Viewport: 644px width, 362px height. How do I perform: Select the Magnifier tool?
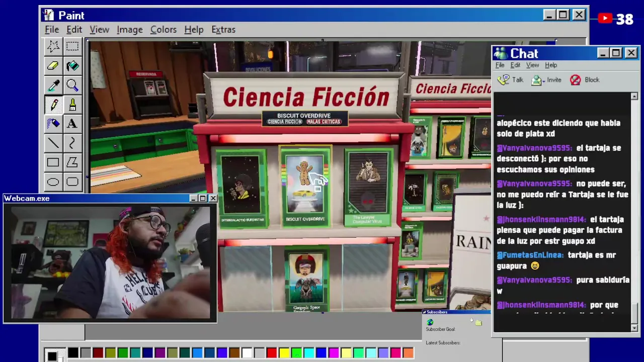point(72,85)
